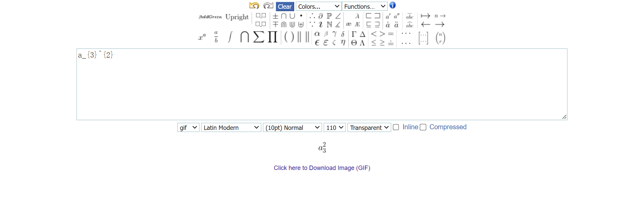This screenshot has width=644, height=210.
Task: Insert the angle symbol
Action: [338, 16]
